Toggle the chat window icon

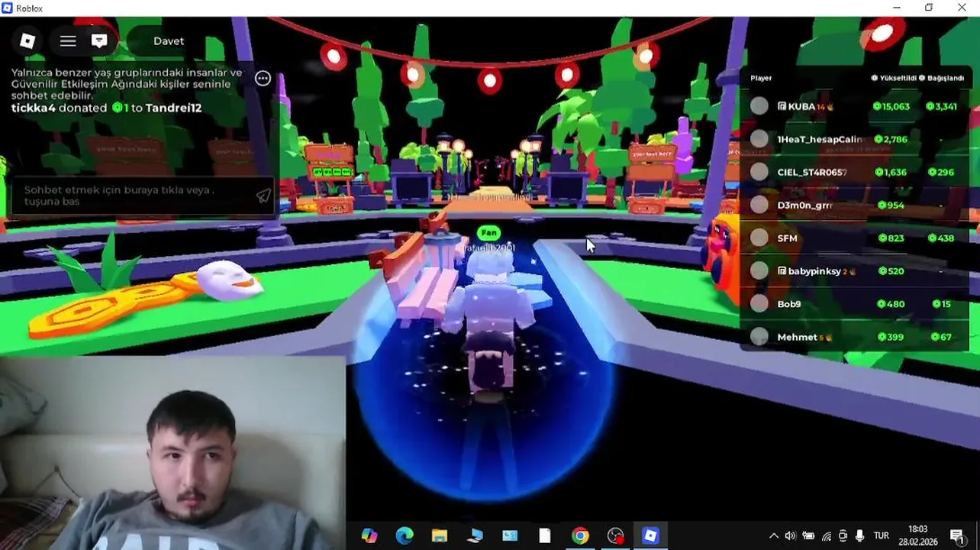pyautogui.click(x=99, y=41)
